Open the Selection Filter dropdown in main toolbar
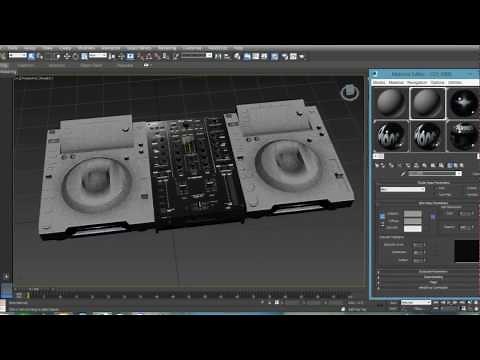The width and height of the screenshot is (480, 360). coord(18,55)
